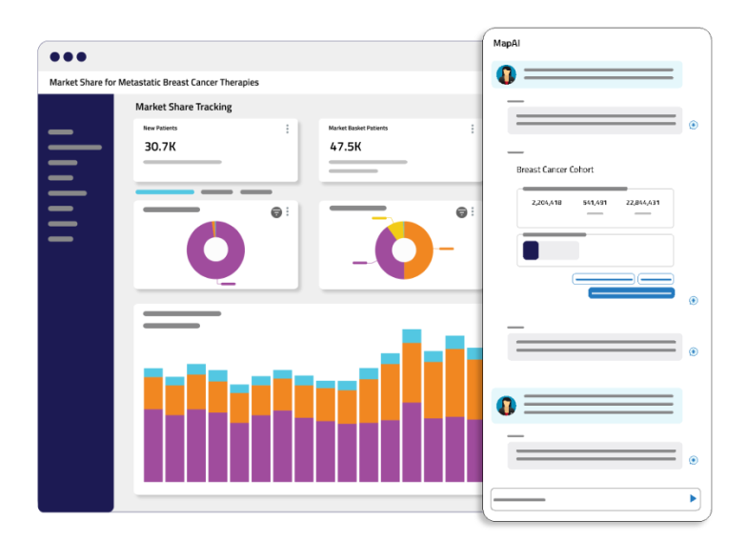Switch to the third gray tab below cards
This screenshot has height=560, width=747.
pyautogui.click(x=256, y=192)
